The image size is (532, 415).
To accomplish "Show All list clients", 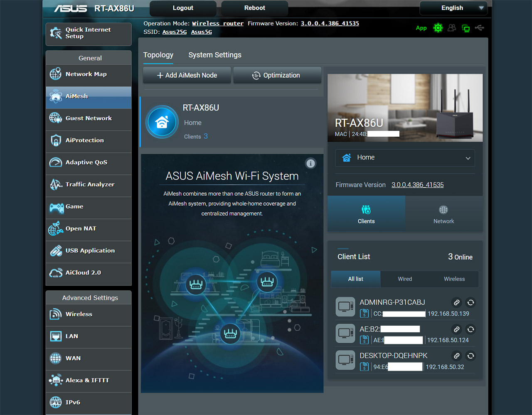I will (x=356, y=279).
